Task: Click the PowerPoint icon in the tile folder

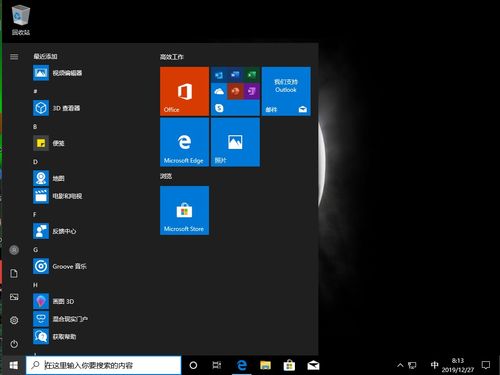Action: point(235,91)
